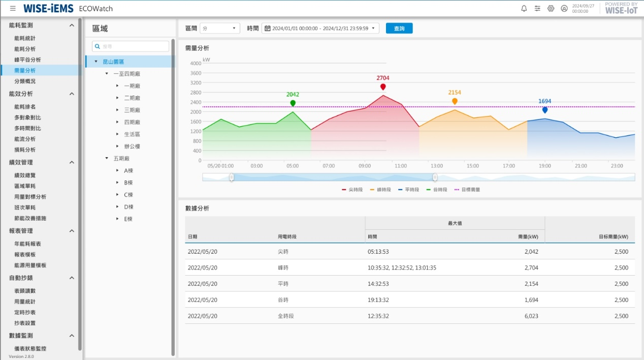Open the hamburger navigation menu

click(13, 9)
